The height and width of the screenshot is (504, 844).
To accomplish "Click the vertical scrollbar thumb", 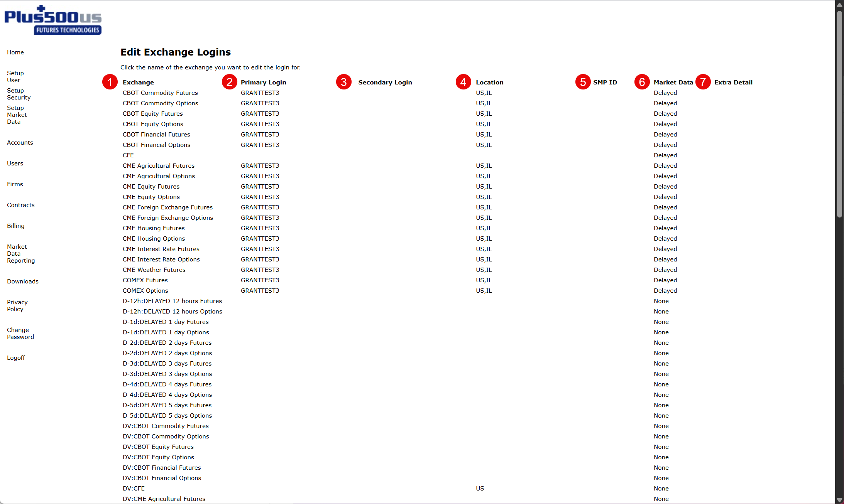I will coord(839,114).
